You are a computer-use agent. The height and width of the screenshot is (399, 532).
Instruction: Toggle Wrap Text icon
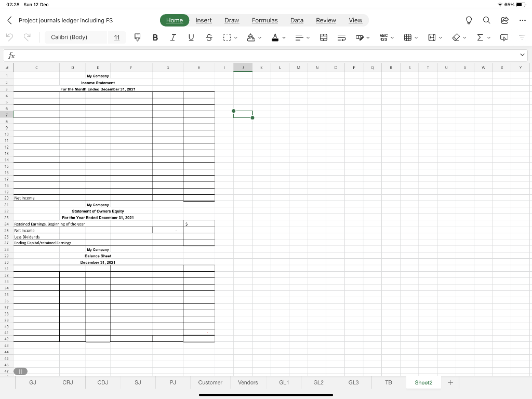click(342, 37)
